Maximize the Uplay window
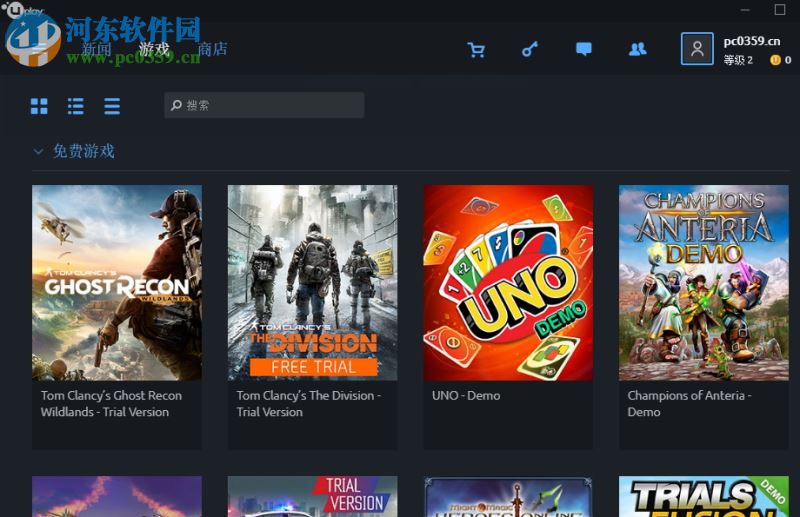The image size is (800, 517). 780,10
